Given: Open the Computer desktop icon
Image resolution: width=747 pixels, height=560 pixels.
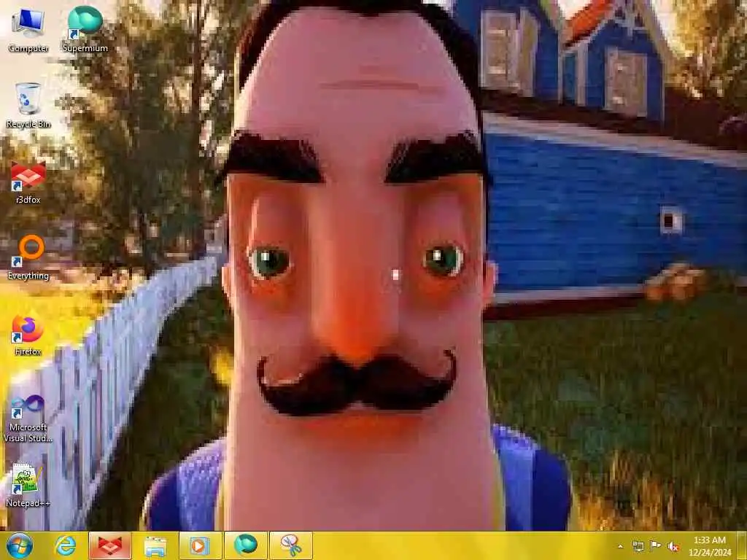Looking at the screenshot, I should coord(28,30).
